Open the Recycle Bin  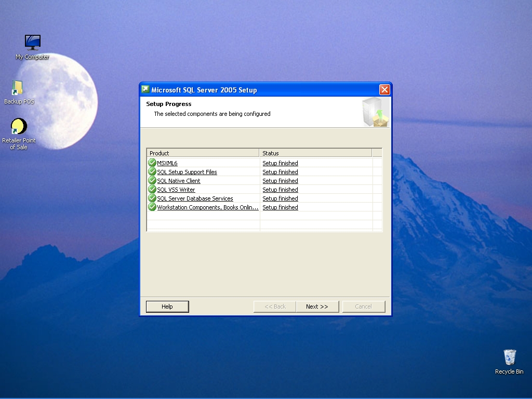point(509,357)
